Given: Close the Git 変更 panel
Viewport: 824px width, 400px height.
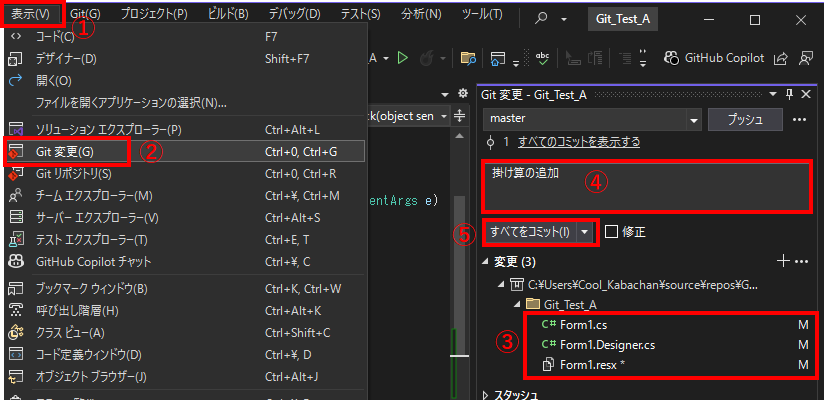Looking at the screenshot, I should 806,94.
